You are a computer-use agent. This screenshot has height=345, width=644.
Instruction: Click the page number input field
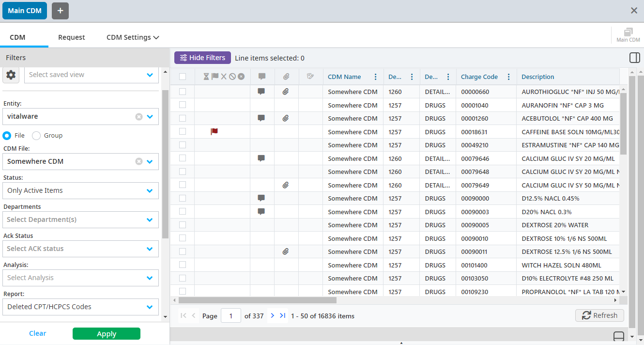(x=230, y=316)
